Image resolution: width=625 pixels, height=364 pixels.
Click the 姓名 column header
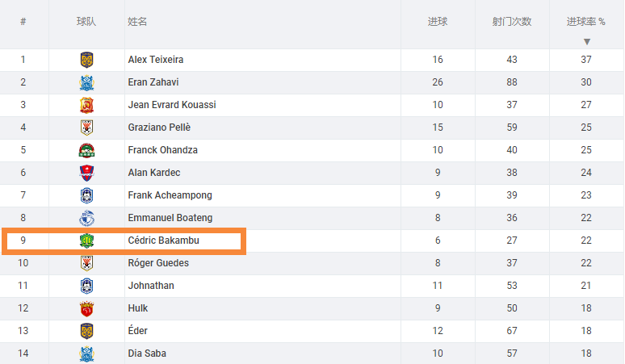137,22
